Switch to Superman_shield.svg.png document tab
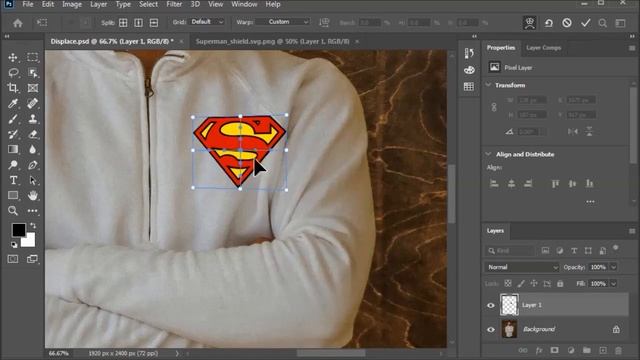 [x=272, y=41]
